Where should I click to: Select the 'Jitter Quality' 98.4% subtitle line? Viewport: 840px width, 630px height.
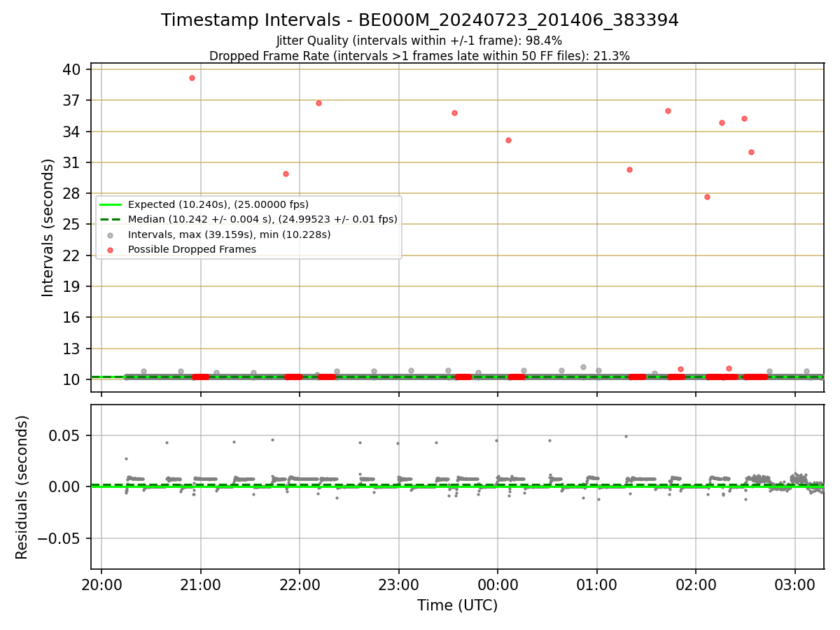[420, 41]
